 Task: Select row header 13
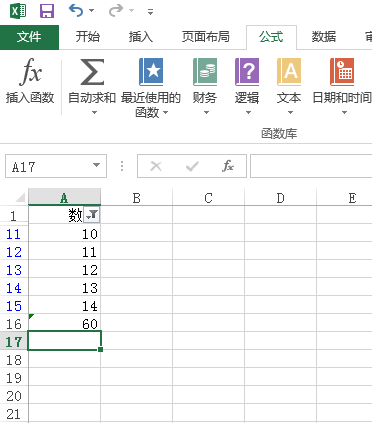pyautogui.click(x=14, y=270)
